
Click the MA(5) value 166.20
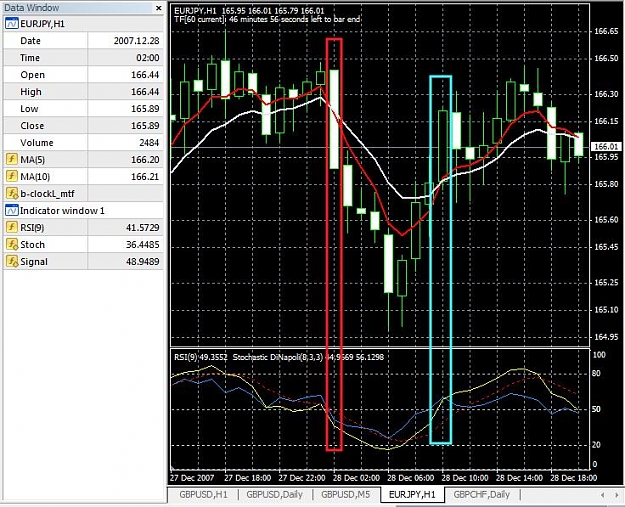[145, 159]
